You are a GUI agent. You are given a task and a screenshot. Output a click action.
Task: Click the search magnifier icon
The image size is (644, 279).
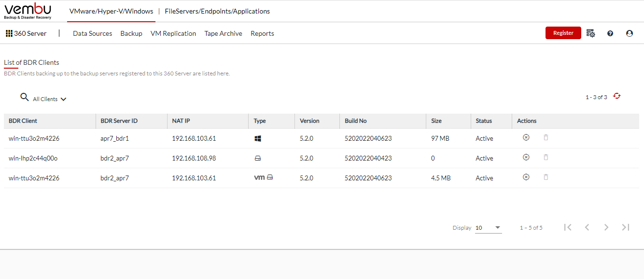25,97
